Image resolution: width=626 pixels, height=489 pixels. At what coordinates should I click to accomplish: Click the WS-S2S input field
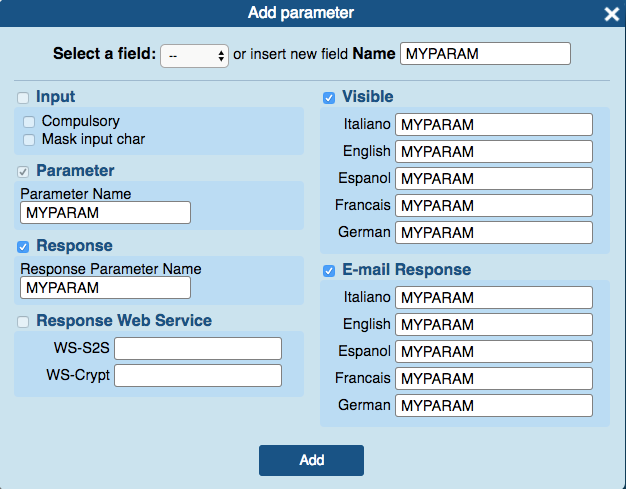pos(198,348)
